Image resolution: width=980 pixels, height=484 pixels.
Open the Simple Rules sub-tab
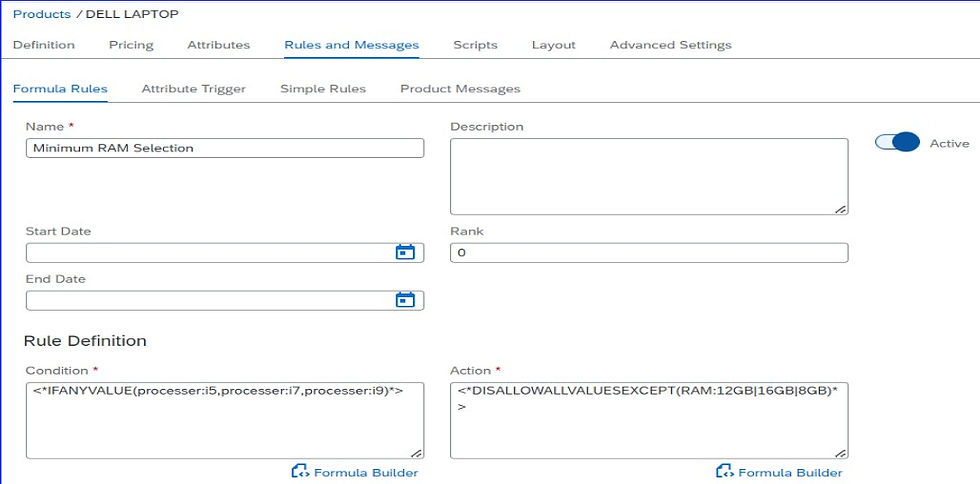coord(323,89)
